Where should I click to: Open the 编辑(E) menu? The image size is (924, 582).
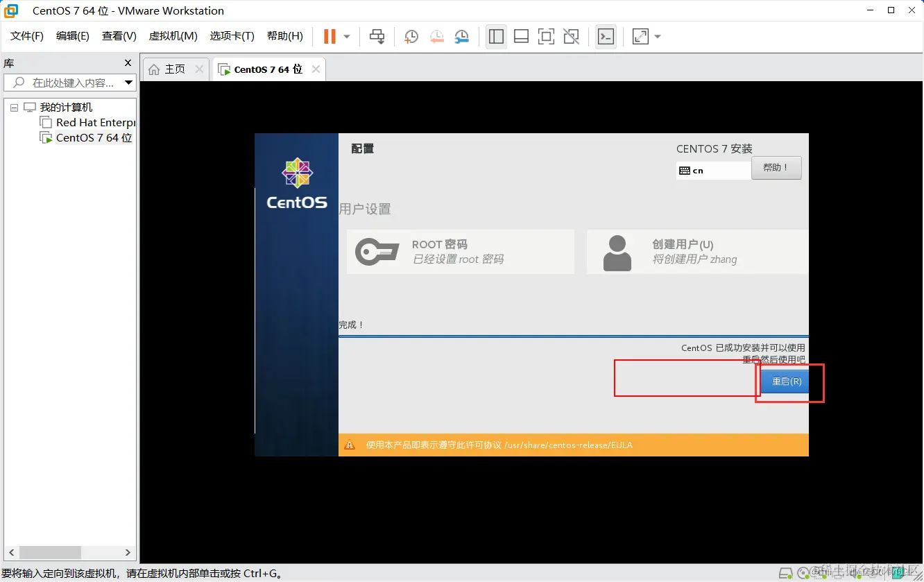tap(73, 36)
